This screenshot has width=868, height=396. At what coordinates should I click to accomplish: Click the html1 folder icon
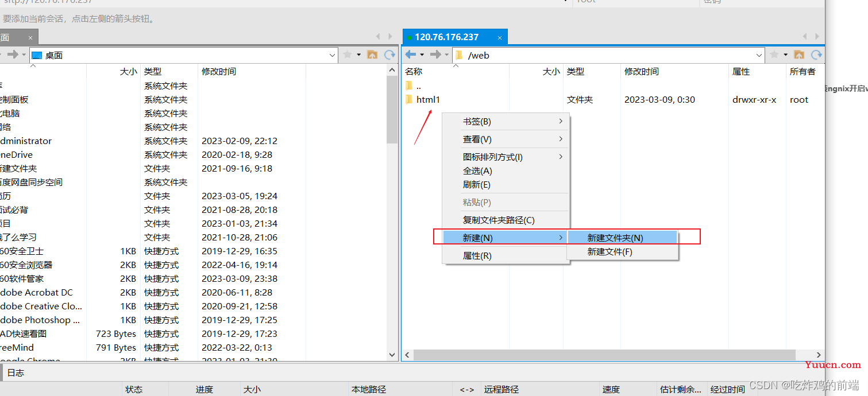tap(409, 99)
